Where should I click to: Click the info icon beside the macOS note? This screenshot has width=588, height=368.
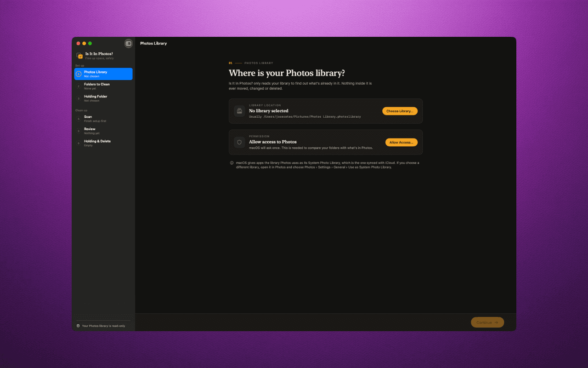[x=232, y=163]
